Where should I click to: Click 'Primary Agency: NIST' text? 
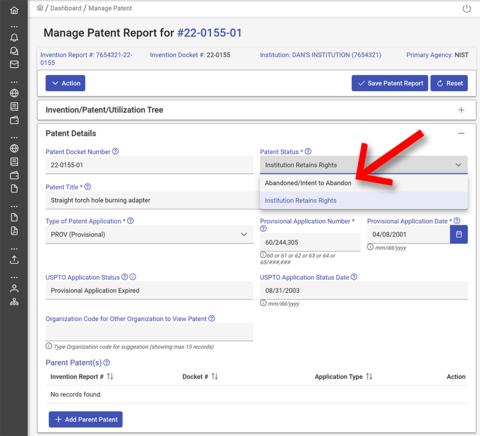click(437, 55)
